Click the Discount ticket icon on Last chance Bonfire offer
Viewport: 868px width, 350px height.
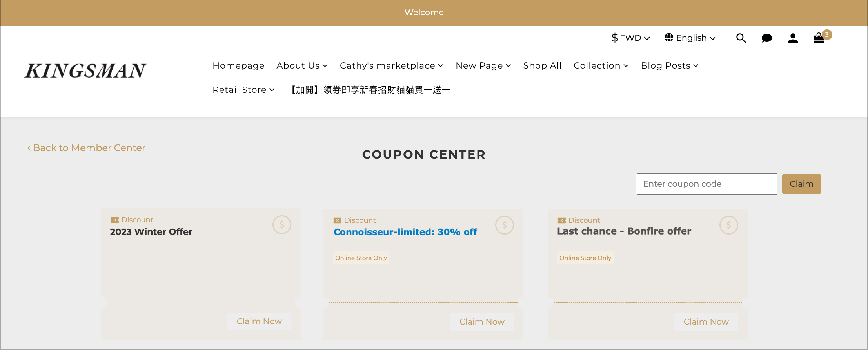[x=561, y=220]
